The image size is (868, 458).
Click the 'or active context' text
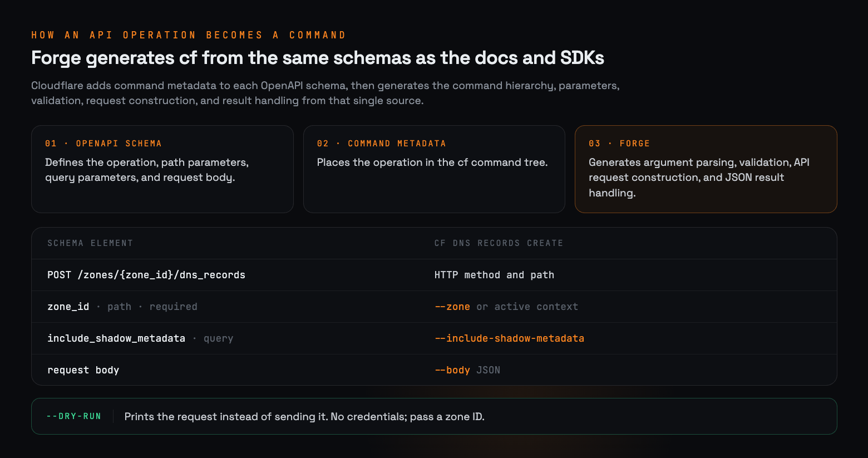(x=527, y=307)
